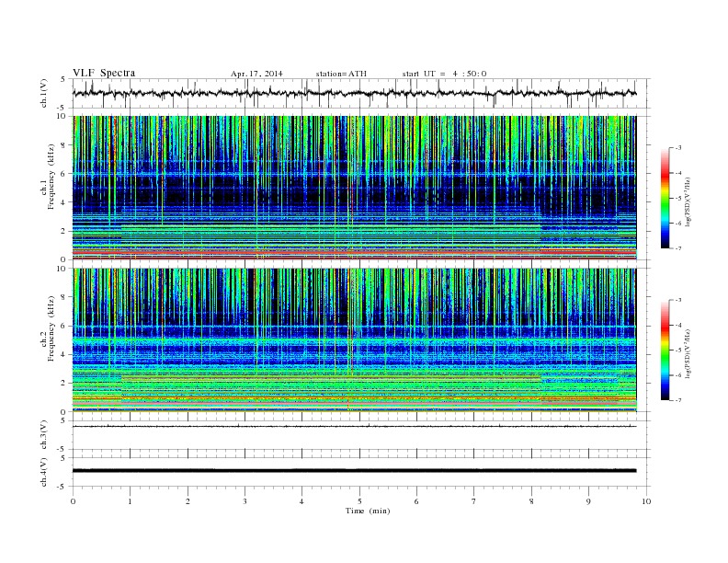Click the "-7" label on ch.2 color bar
The image size is (728, 563).
tap(677, 400)
